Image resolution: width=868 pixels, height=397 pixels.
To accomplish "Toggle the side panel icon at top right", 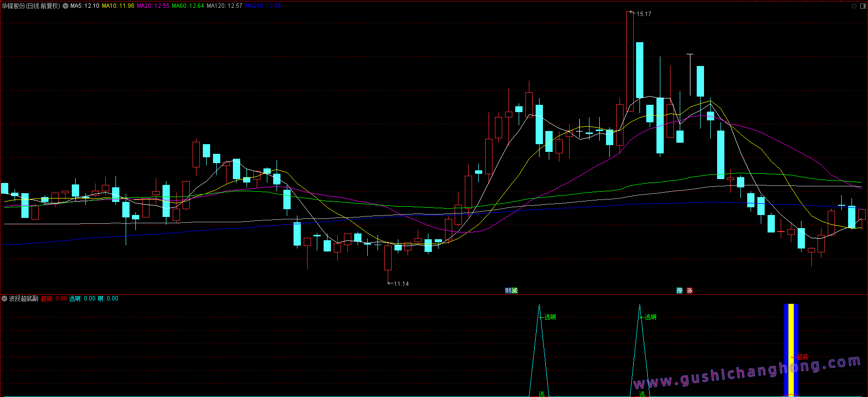I will [x=862, y=6].
